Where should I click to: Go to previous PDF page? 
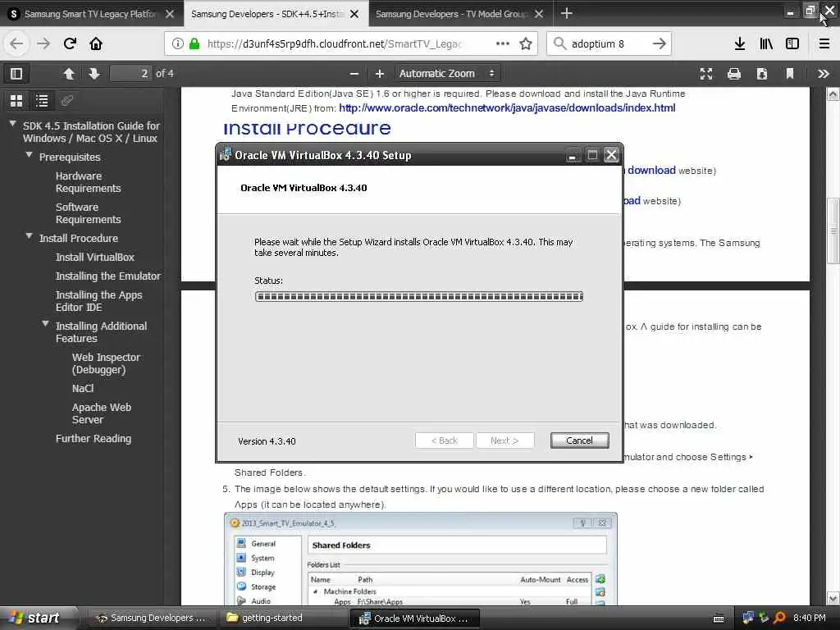69,73
